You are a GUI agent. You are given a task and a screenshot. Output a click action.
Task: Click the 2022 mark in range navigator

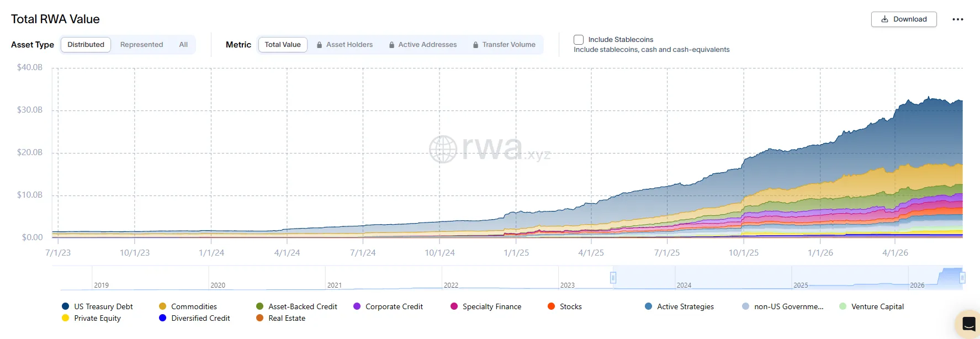coord(451,285)
